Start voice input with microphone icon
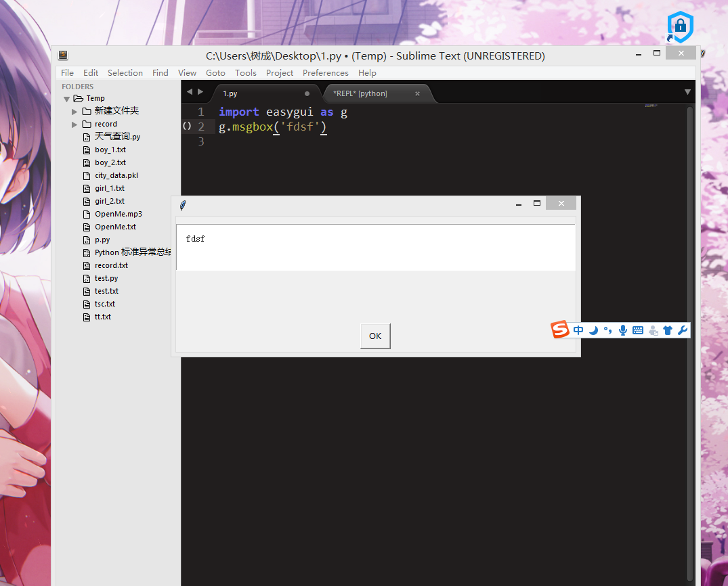The height and width of the screenshot is (586, 728). tap(622, 330)
